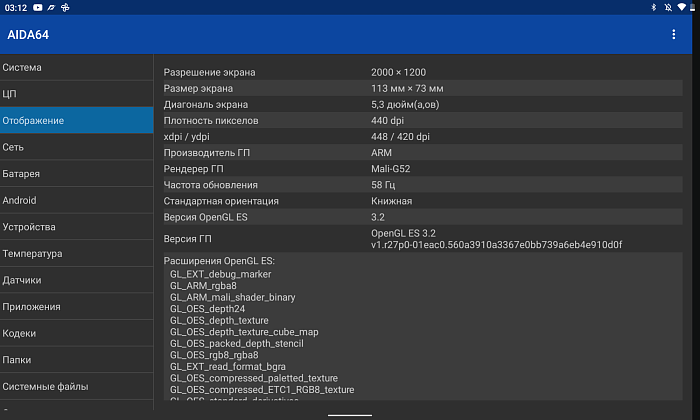The height and width of the screenshot is (420, 700).
Task: Tap the Wi-Fi status icon
Action: click(x=682, y=7)
